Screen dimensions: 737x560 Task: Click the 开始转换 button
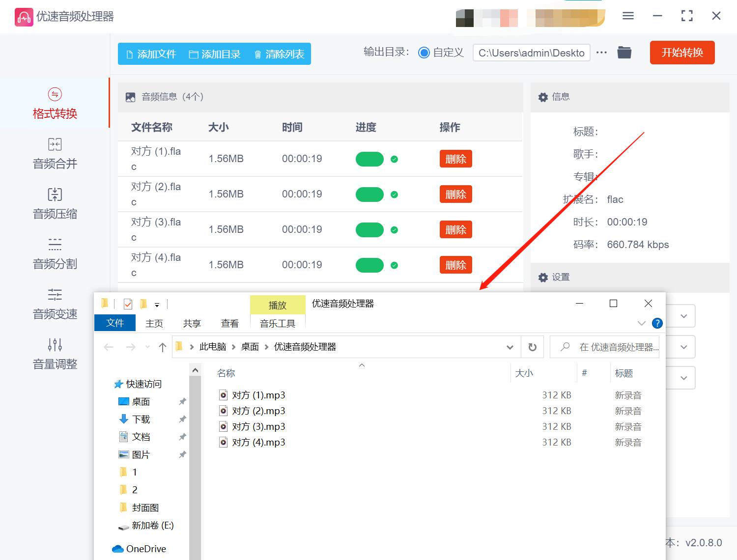682,53
